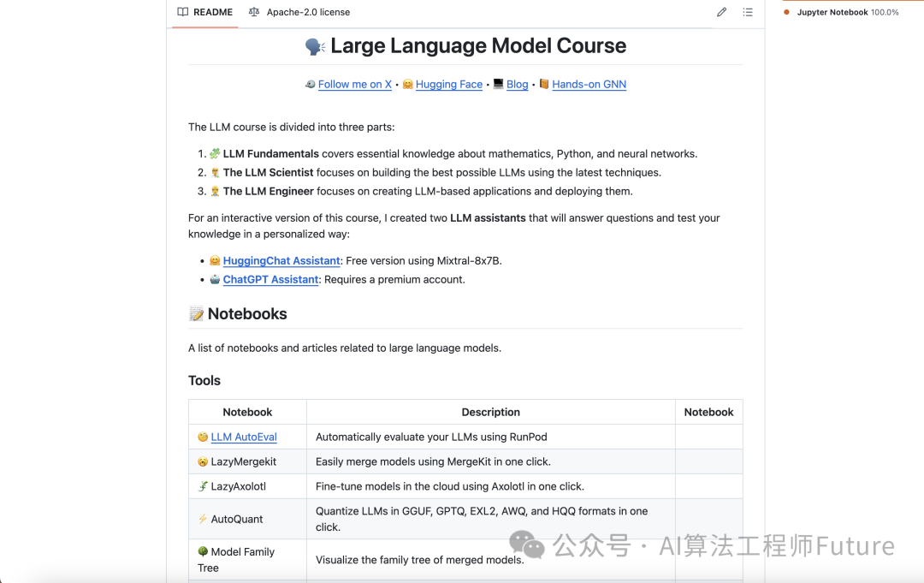This screenshot has height=583, width=924.
Task: Click the bird emoji before Follow me on X
Action: (311, 84)
